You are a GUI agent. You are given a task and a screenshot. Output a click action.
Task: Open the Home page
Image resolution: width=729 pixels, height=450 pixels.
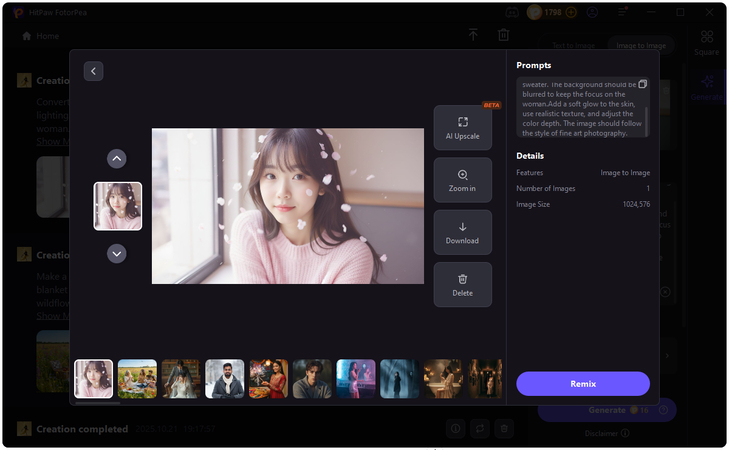pyautogui.click(x=41, y=36)
